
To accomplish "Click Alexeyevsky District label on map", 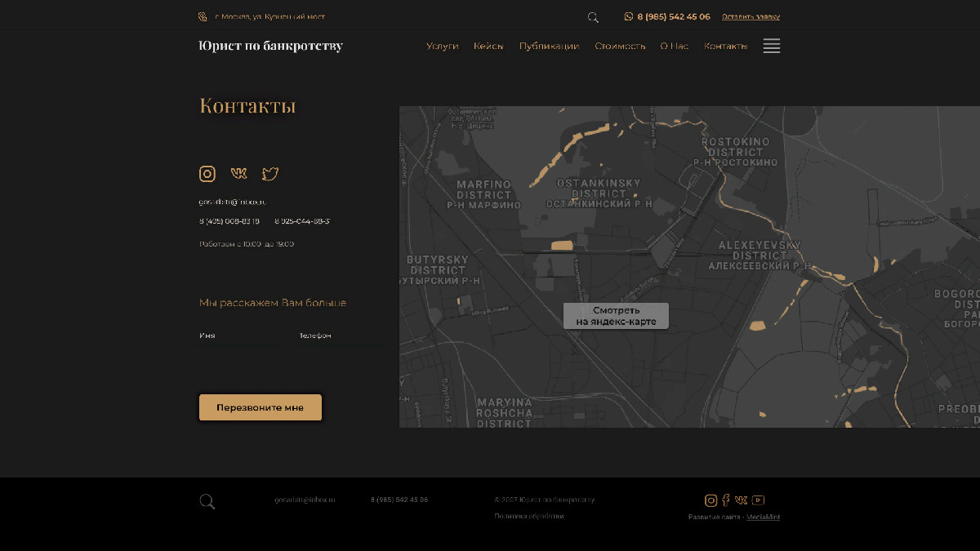I will [x=760, y=255].
